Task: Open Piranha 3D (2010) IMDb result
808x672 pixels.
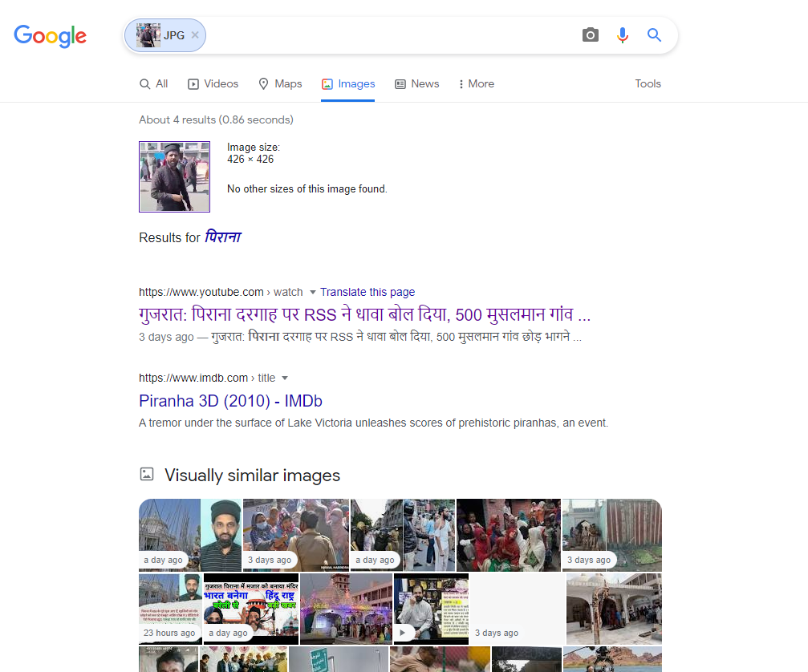Action: click(230, 401)
